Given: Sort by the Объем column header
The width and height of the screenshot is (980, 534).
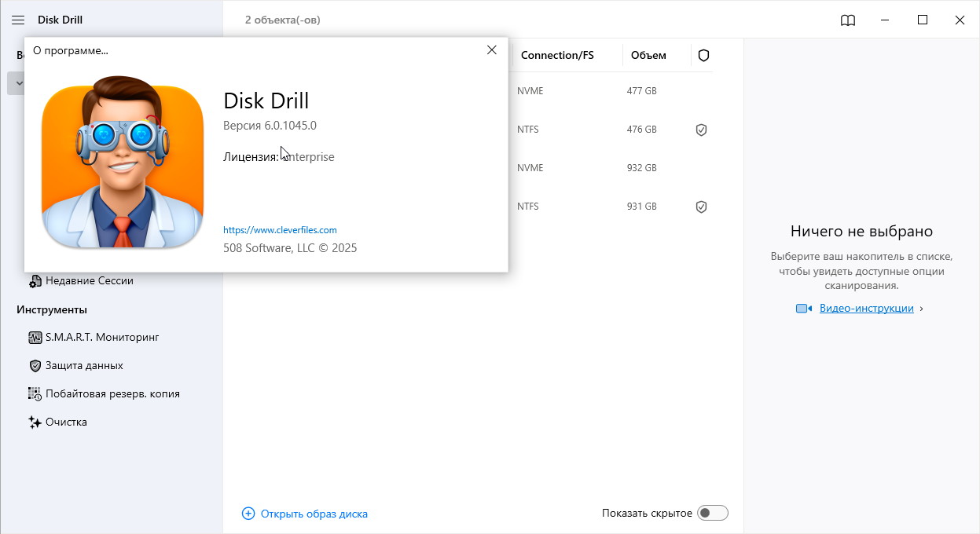Looking at the screenshot, I should click(x=648, y=55).
